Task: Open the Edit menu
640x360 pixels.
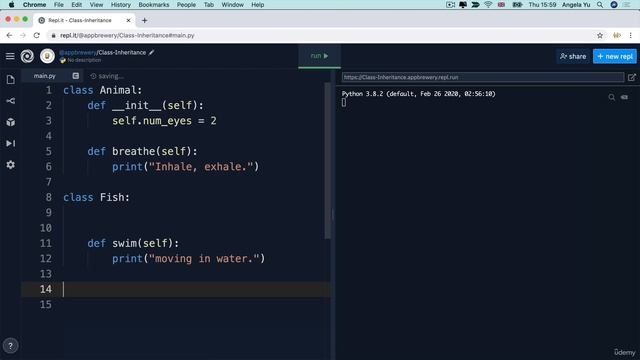Action: pyautogui.click(x=76, y=5)
